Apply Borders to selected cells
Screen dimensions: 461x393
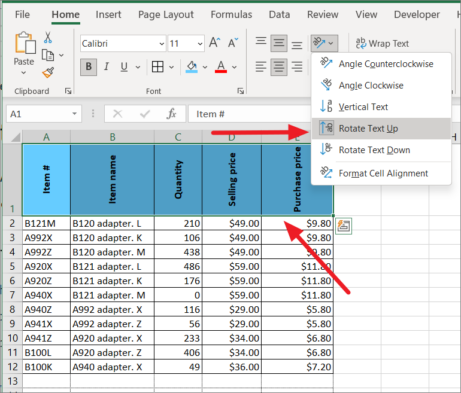point(158,67)
